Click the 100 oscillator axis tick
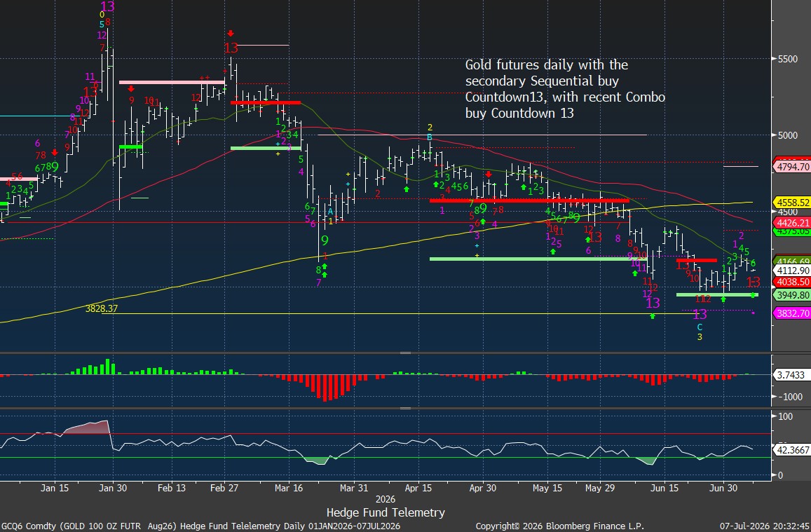This screenshot has width=811, height=532. click(x=785, y=417)
